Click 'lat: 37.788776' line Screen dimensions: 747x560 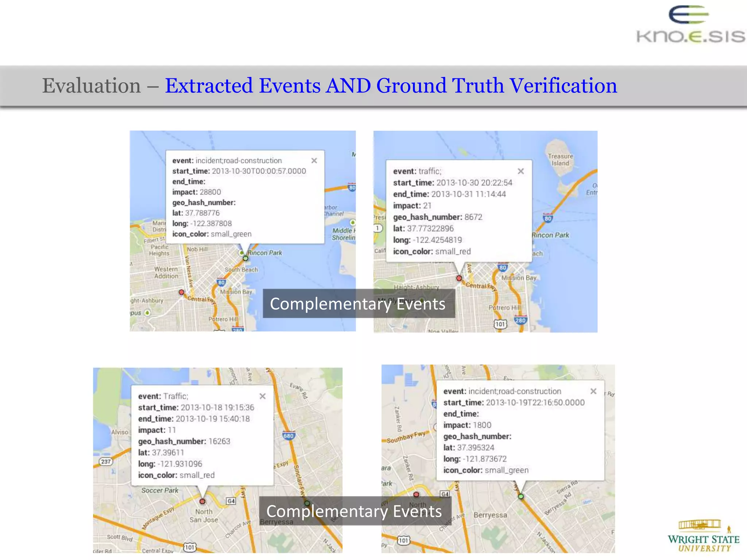pos(196,213)
